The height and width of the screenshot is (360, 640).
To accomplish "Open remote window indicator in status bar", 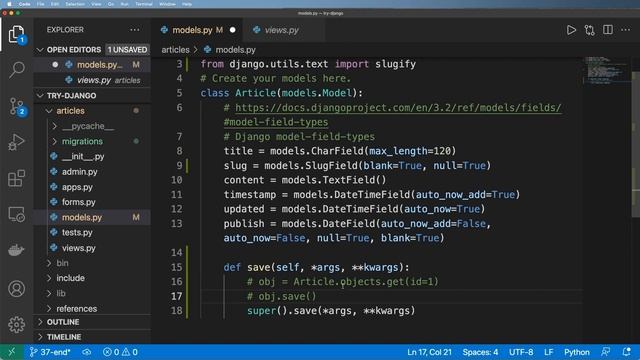I will pos(11,352).
